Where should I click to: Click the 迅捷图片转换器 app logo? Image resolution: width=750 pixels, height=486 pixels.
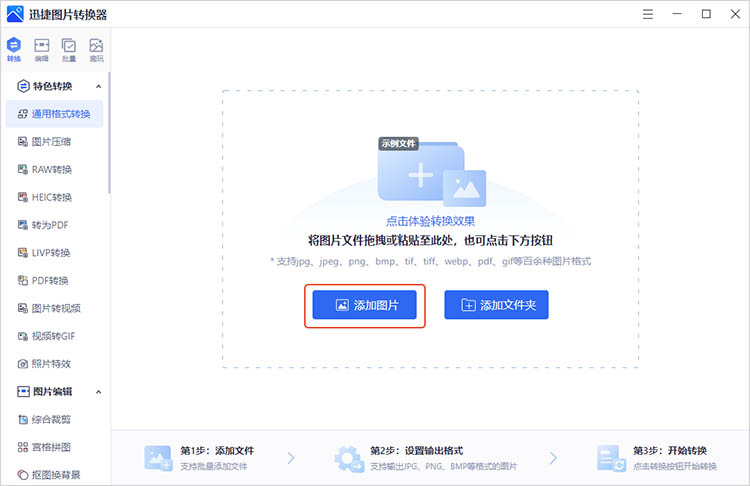point(15,14)
